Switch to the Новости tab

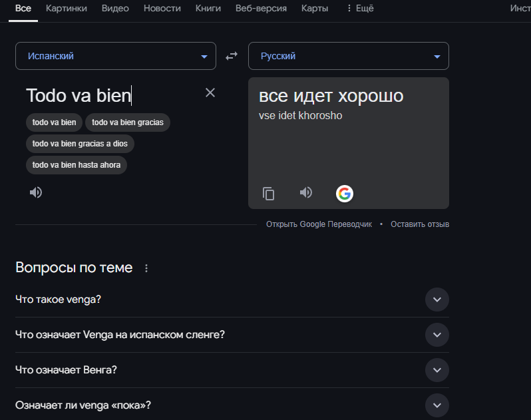pos(162,8)
